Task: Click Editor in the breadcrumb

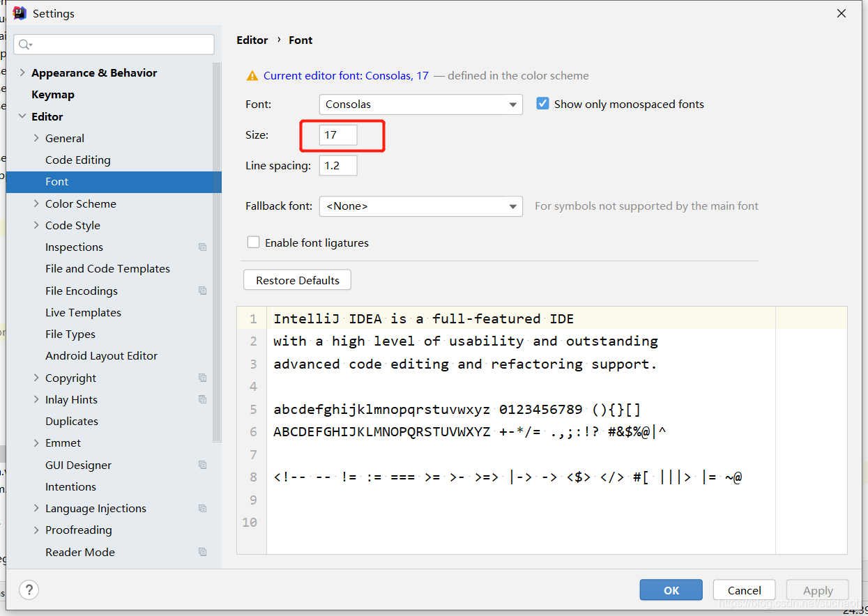Action: pos(252,40)
